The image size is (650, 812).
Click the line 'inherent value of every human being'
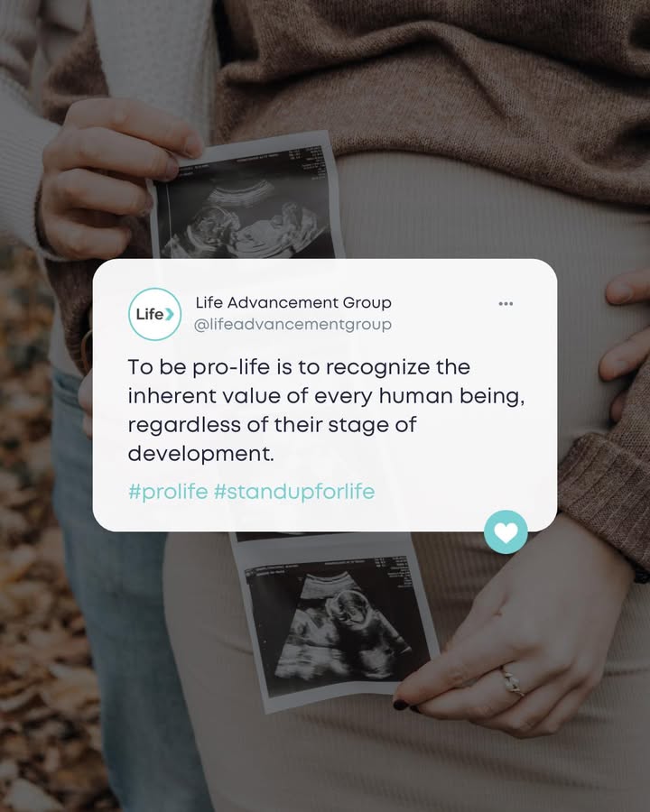point(326,396)
